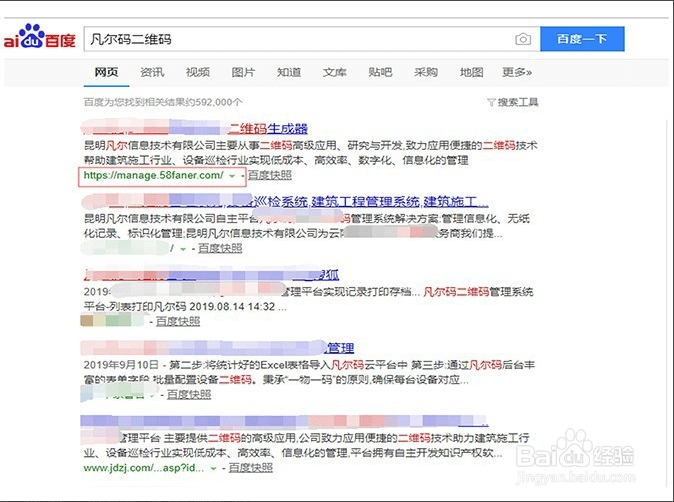Switch to the 贴吧 tab

(380, 72)
